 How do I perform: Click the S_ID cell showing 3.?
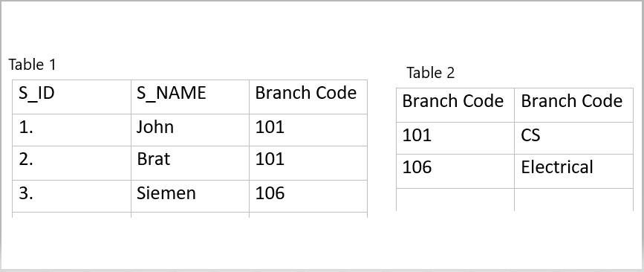[71, 196]
